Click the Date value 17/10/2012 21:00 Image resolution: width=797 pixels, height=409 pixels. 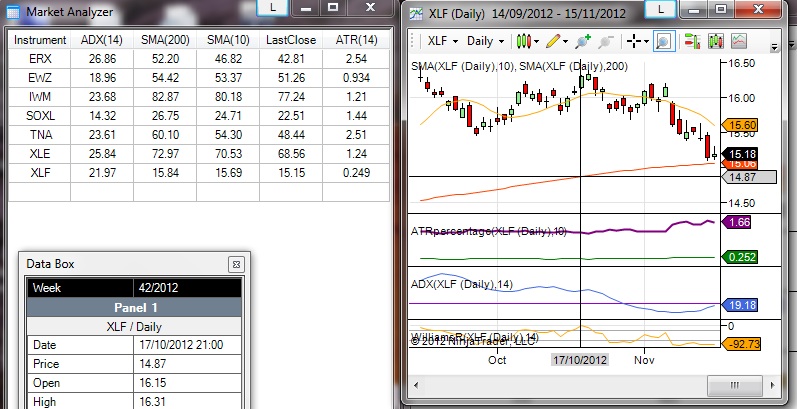[x=188, y=345]
